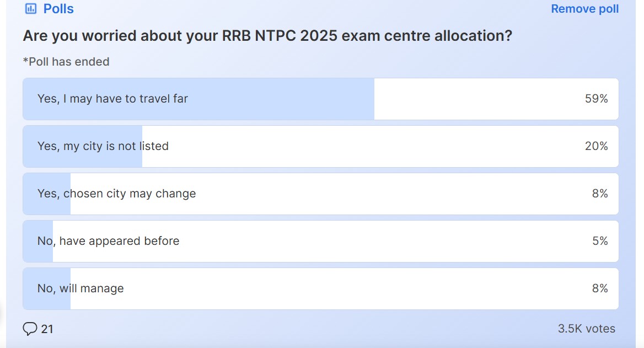Click the '*Poll has ended' notice
This screenshot has width=644, height=348.
pyautogui.click(x=66, y=61)
